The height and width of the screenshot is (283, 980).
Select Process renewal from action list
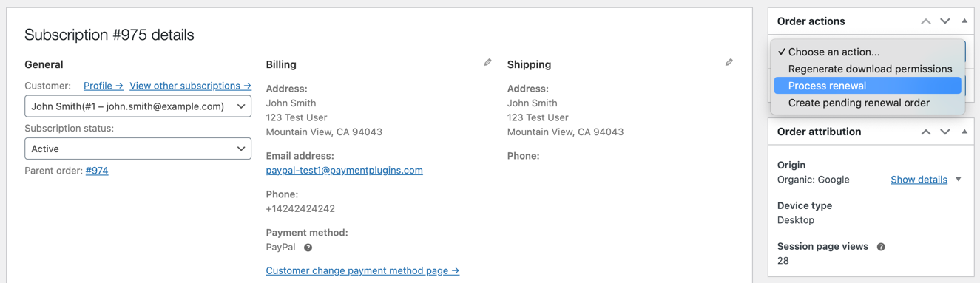868,86
